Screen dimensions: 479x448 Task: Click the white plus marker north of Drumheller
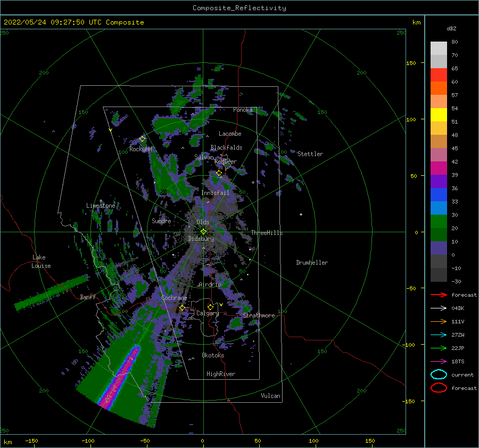tap(301, 214)
